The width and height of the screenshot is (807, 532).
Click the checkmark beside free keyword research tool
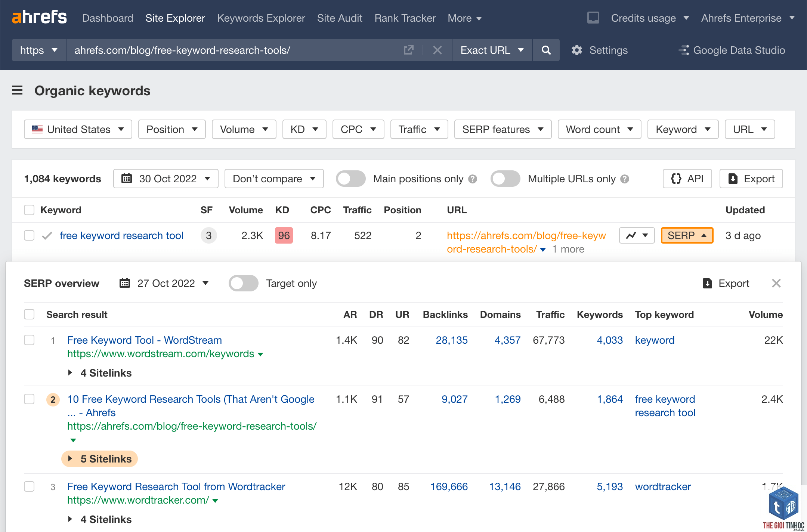(x=47, y=236)
